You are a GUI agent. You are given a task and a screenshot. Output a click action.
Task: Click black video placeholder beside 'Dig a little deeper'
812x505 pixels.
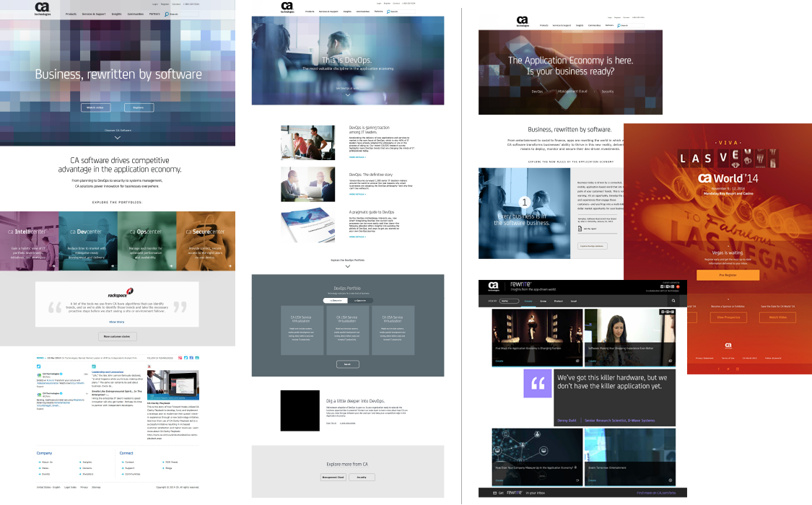(x=300, y=410)
